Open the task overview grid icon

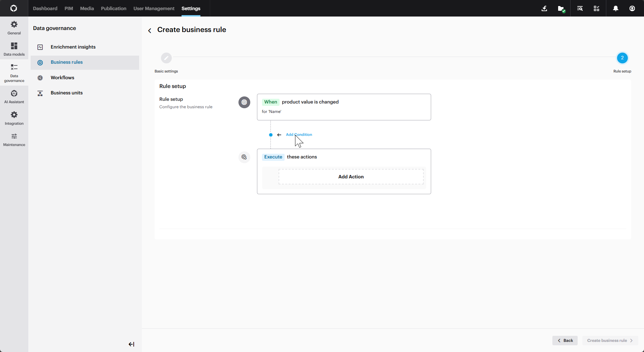point(596,8)
